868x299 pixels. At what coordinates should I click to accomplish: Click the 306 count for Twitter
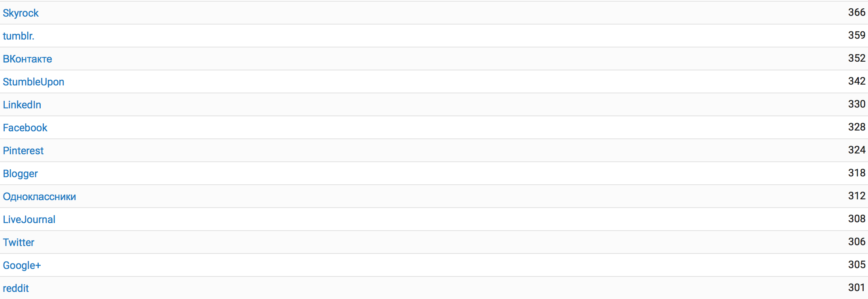pos(857,242)
